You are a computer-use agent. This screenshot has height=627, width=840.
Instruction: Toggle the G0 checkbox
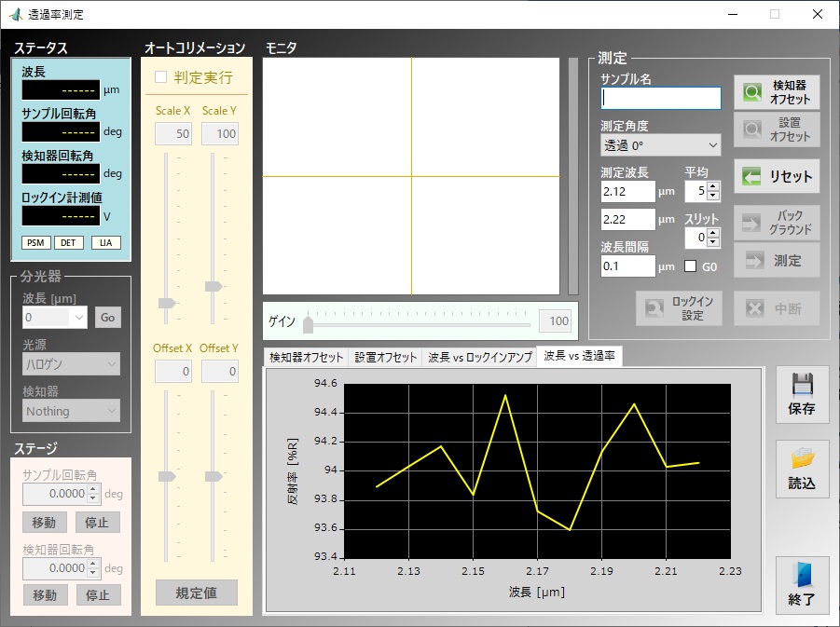pyautogui.click(x=691, y=266)
